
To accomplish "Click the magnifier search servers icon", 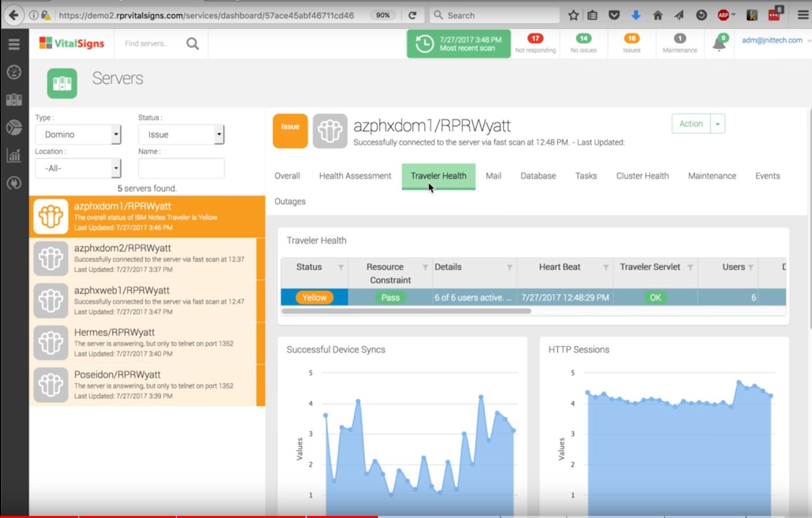I will tap(193, 44).
